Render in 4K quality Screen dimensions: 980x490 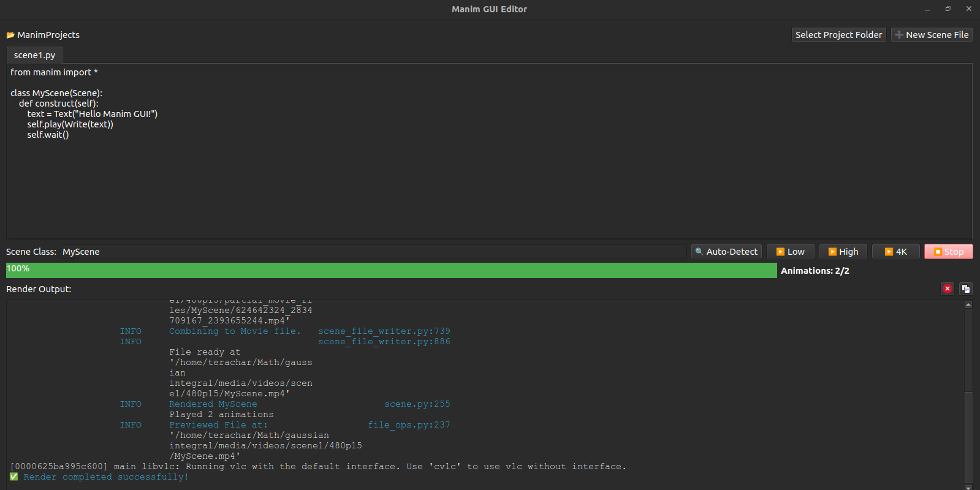click(896, 252)
